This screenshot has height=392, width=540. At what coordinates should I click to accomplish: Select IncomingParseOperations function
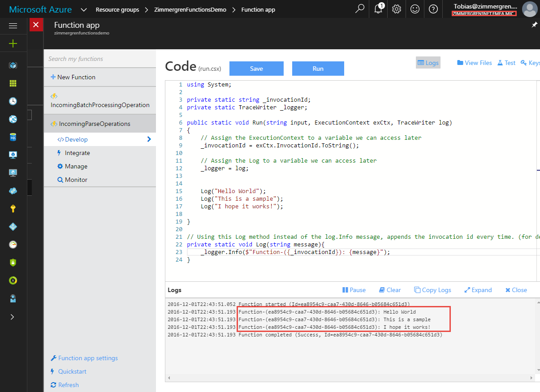point(100,124)
